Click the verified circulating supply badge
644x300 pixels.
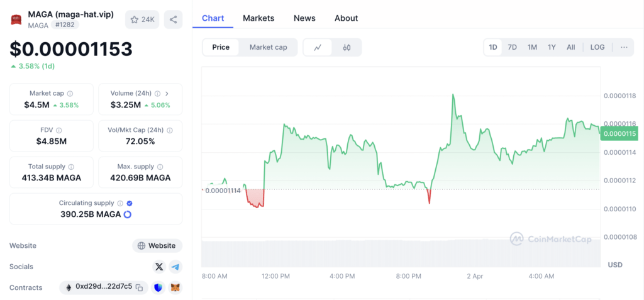click(x=130, y=203)
